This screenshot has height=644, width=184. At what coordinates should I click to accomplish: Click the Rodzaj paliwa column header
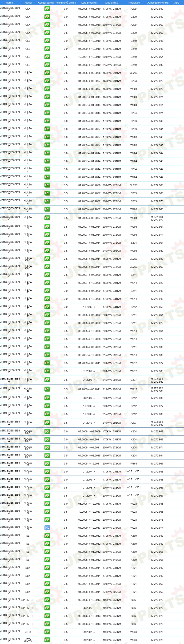coord(46,3)
